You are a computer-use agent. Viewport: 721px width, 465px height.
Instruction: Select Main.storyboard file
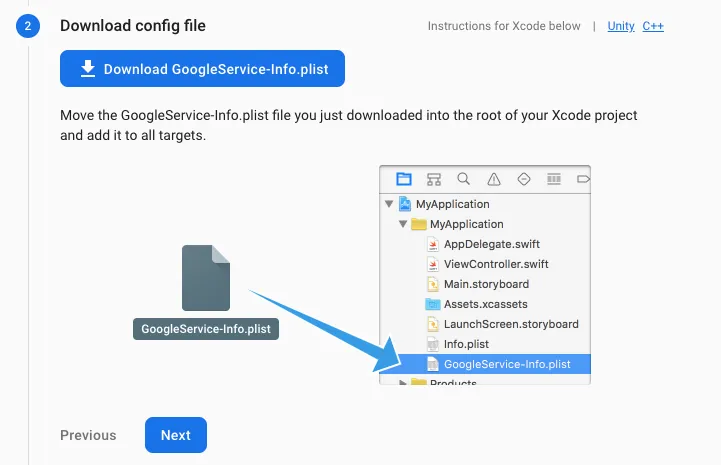[485, 284]
